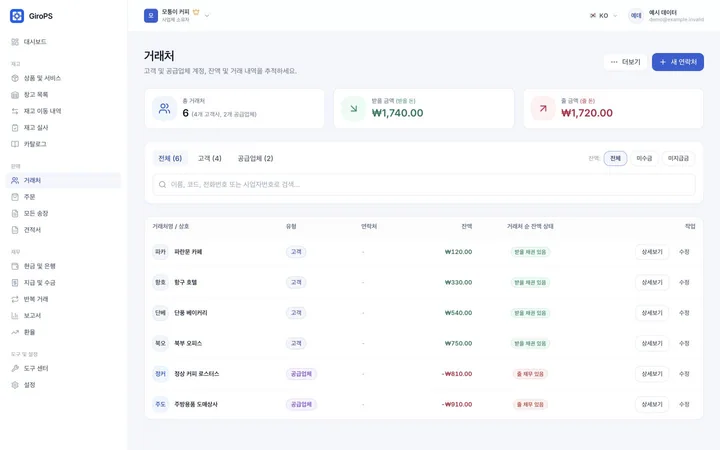This screenshot has height=450, width=720.
Task: Focus the contact search input field
Action: coord(424,185)
